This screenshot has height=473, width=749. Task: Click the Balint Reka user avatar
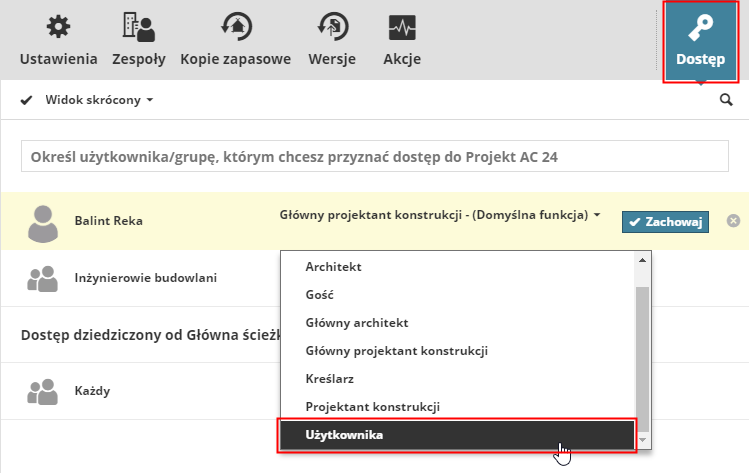[x=42, y=222]
